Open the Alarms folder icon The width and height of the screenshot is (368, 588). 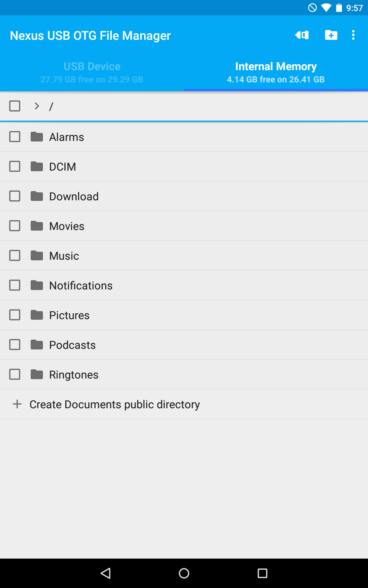[37, 137]
